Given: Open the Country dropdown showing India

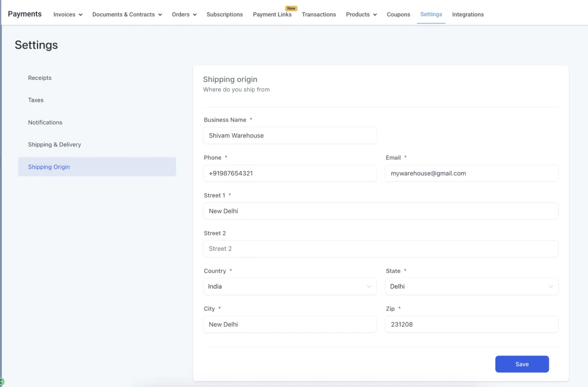Looking at the screenshot, I should click(290, 287).
